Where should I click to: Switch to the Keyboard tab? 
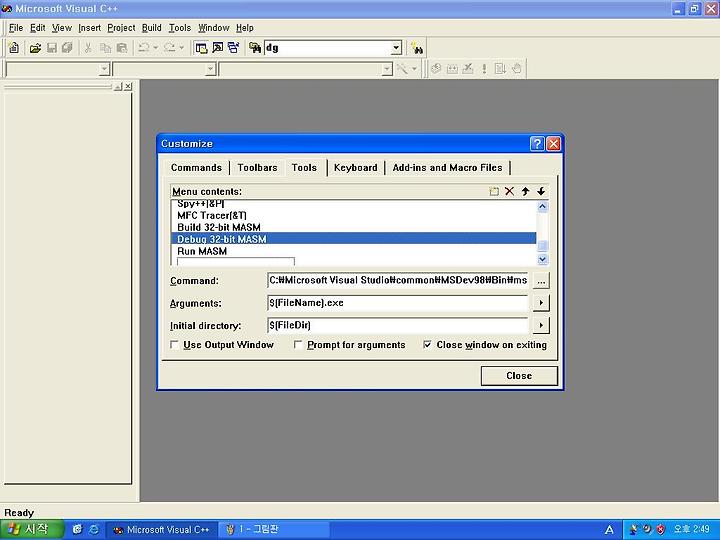[355, 168]
